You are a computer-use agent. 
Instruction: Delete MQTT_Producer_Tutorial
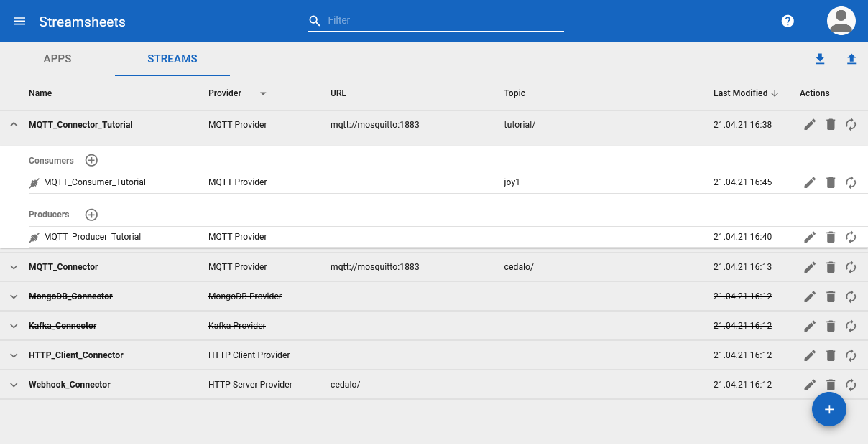pyautogui.click(x=831, y=237)
